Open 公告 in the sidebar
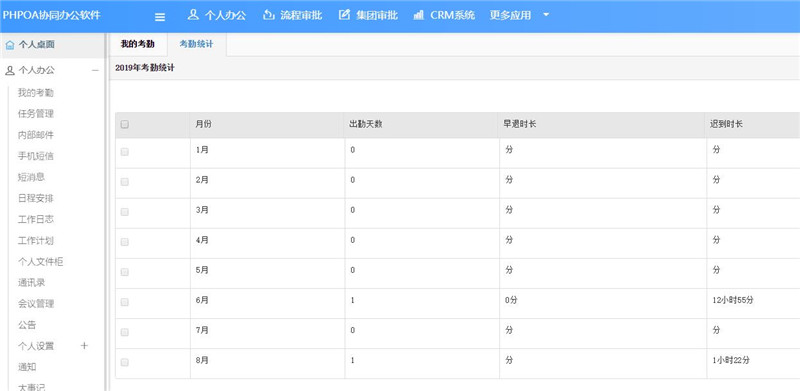Image resolution: width=800 pixels, height=391 pixels. coord(27,325)
